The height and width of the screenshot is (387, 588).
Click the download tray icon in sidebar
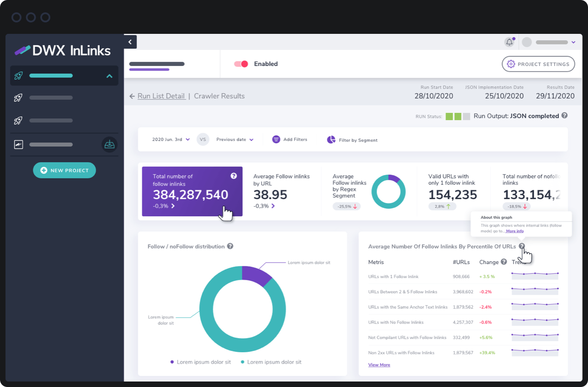(109, 145)
